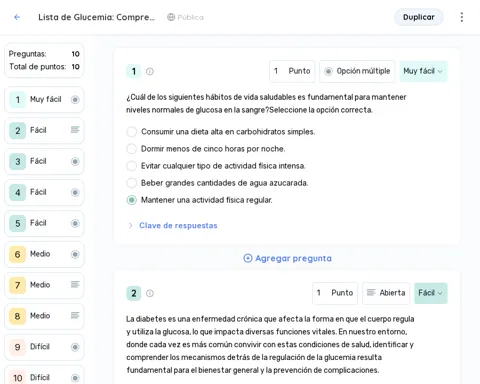Image resolution: width=480 pixels, height=384 pixels.
Task: Select option 'Consumir una dieta alta en carbohidratos simples'
Action: pos(132,132)
